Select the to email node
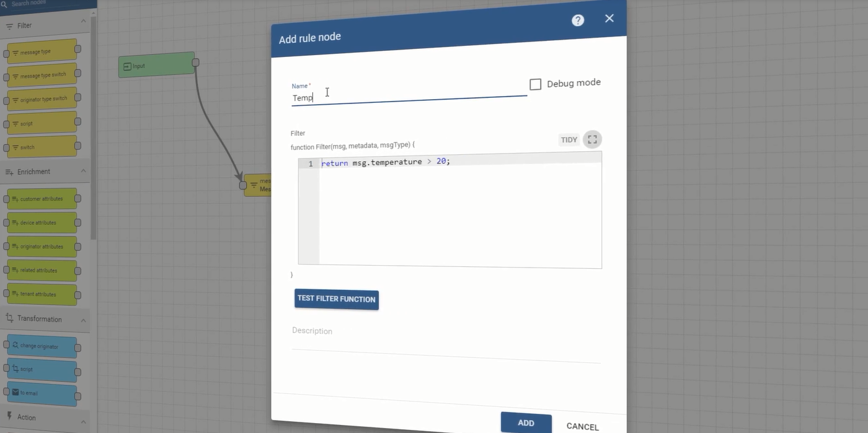Screen dimensions: 868x433 42,394
